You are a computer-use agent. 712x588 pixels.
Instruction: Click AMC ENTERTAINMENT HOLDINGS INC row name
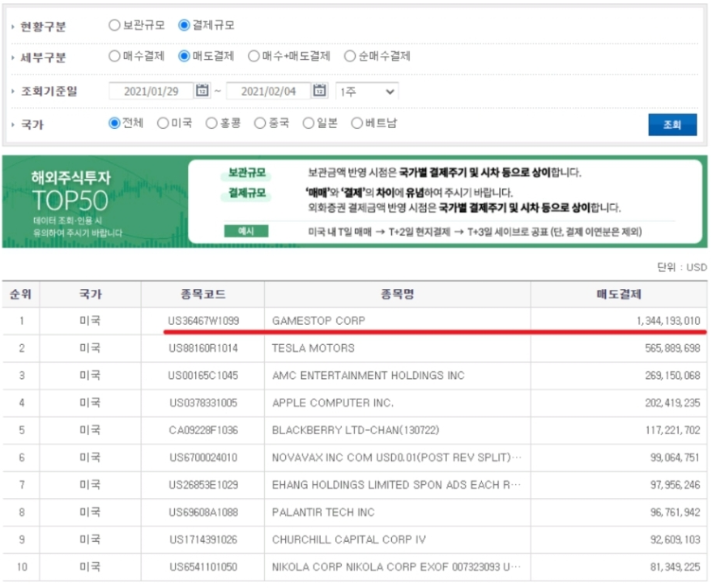369,376
